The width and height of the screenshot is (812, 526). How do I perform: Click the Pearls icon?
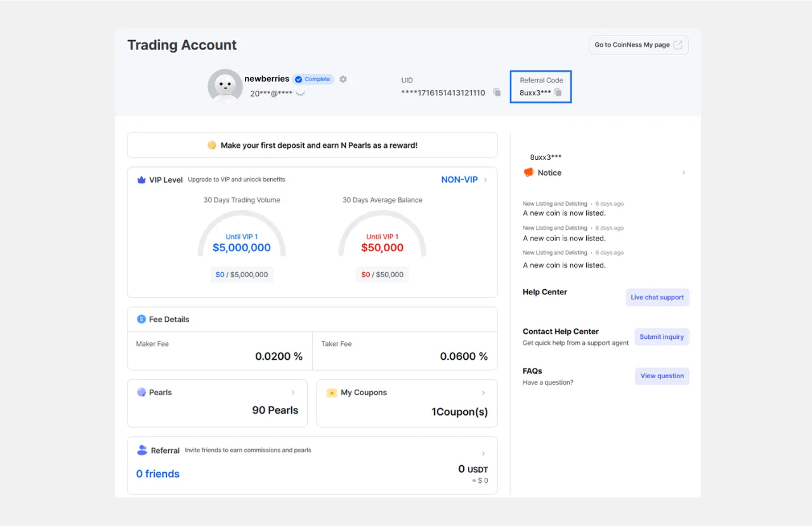(141, 392)
